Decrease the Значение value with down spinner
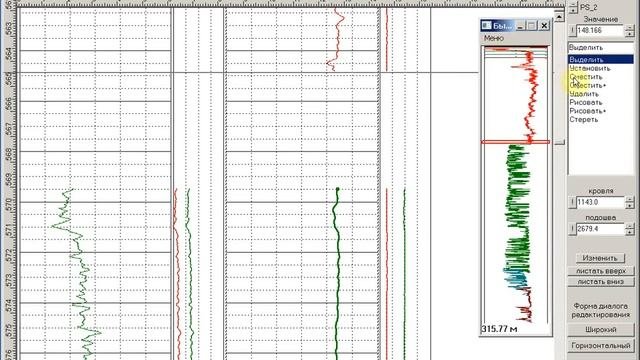 tap(629, 33)
